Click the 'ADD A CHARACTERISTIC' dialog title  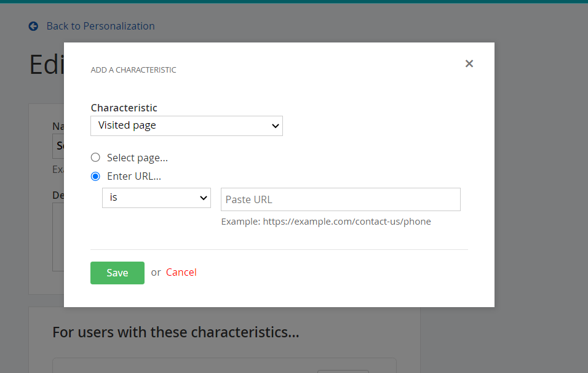(x=133, y=70)
